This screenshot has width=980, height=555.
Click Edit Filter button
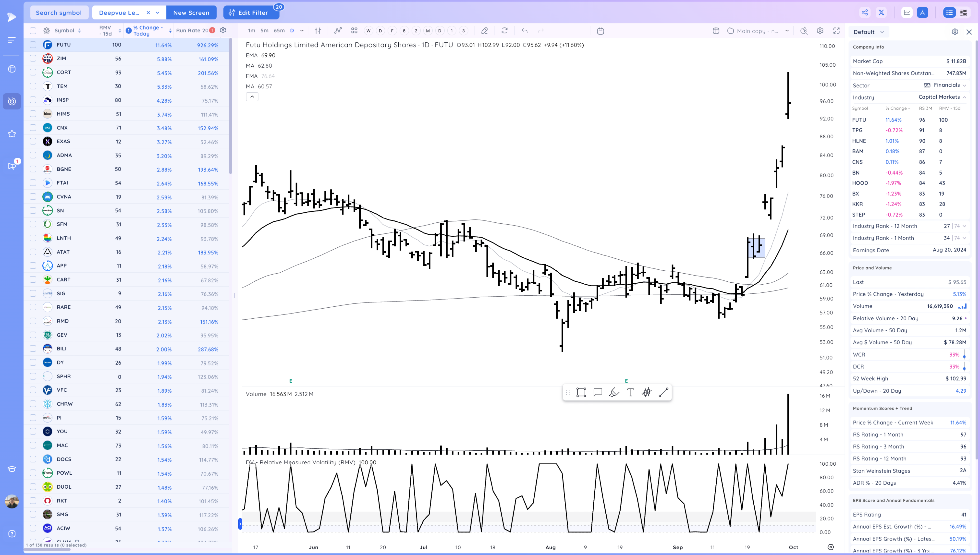click(251, 12)
